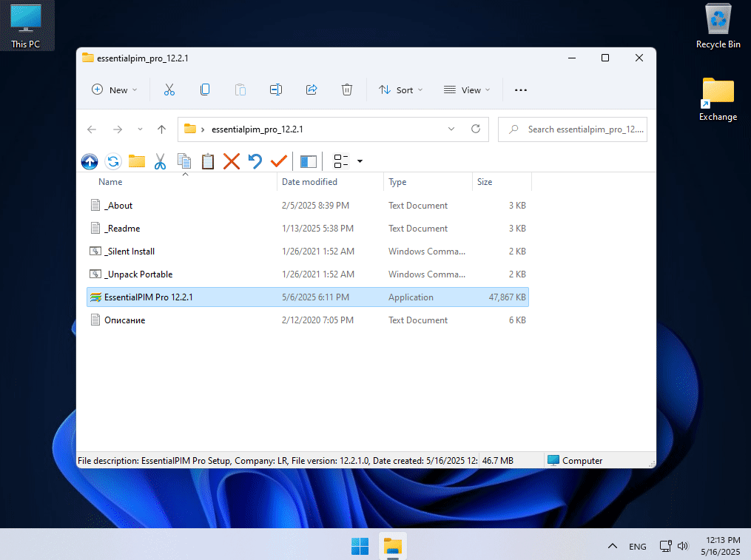Click the Cut scissors icon in command bar
This screenshot has height=560, width=751.
[x=169, y=90]
